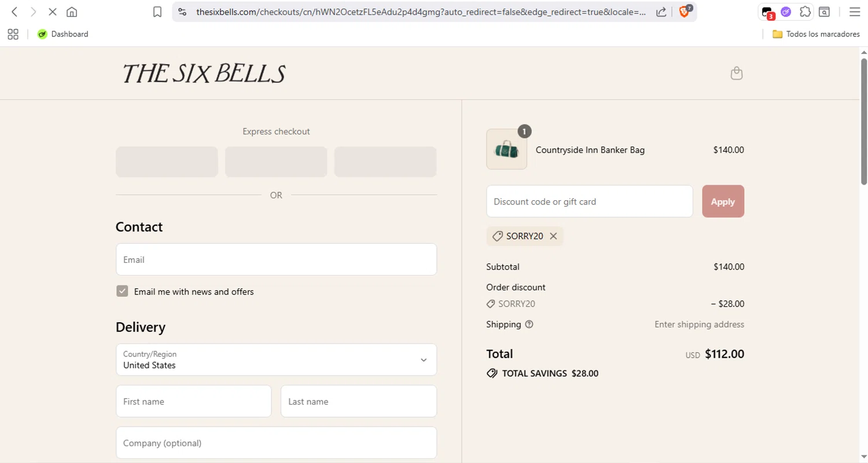This screenshot has width=868, height=463.
Task: Click the Countryside Inn Banker Bag thumbnail
Action: pyautogui.click(x=506, y=149)
